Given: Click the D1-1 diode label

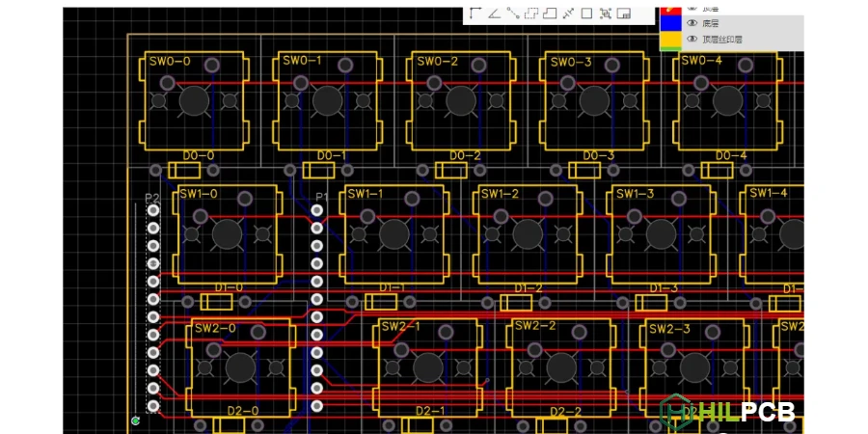Looking at the screenshot, I should pos(392,287).
